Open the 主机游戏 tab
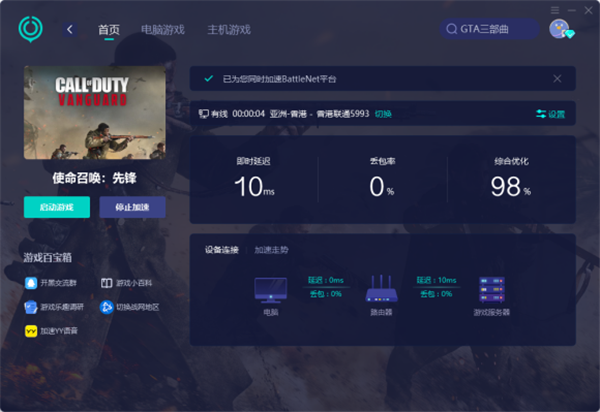This screenshot has width=600, height=412. [229, 30]
